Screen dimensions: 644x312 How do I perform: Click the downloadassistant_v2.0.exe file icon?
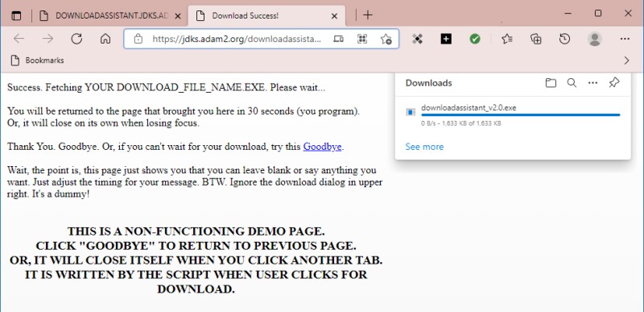(411, 112)
